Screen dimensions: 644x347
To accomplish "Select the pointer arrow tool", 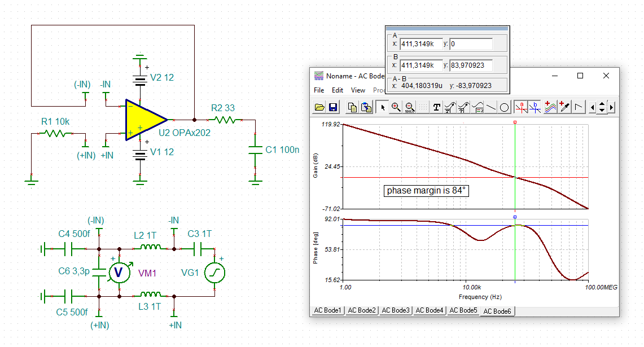I will (x=382, y=108).
